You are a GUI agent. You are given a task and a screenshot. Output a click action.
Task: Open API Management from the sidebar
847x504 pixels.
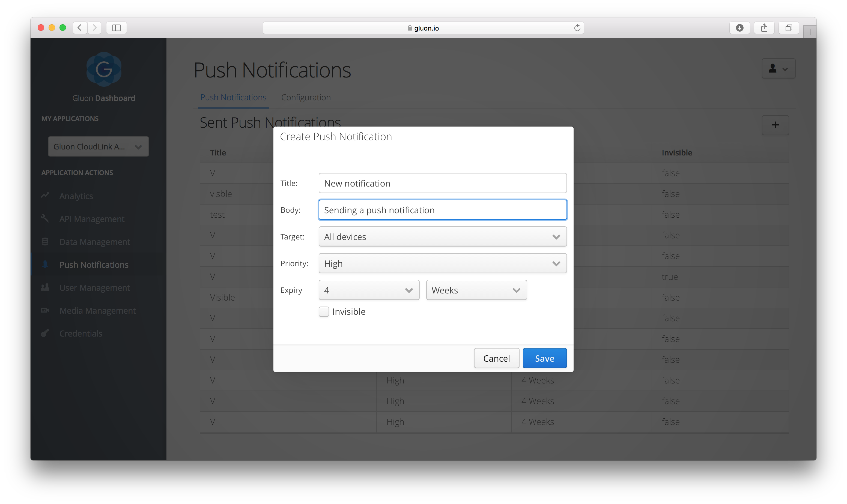point(91,219)
